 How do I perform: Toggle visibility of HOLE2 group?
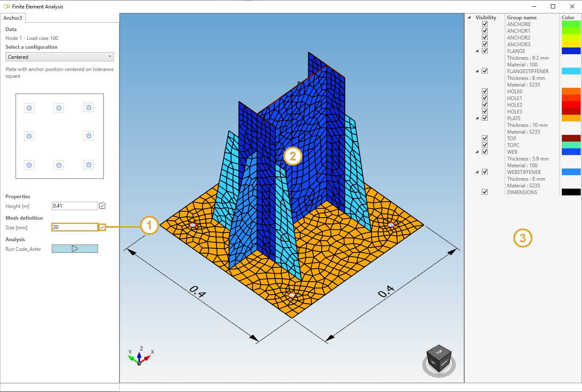[485, 105]
